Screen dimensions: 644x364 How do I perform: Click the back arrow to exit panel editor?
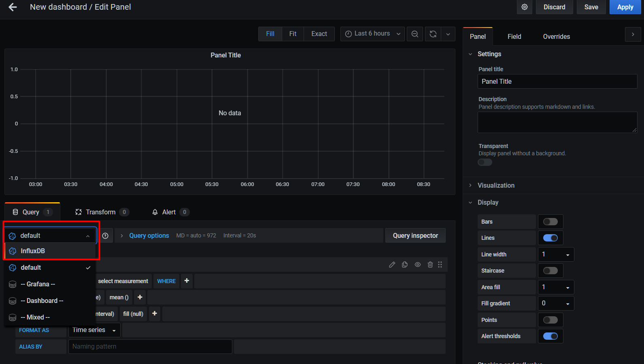pos(13,7)
